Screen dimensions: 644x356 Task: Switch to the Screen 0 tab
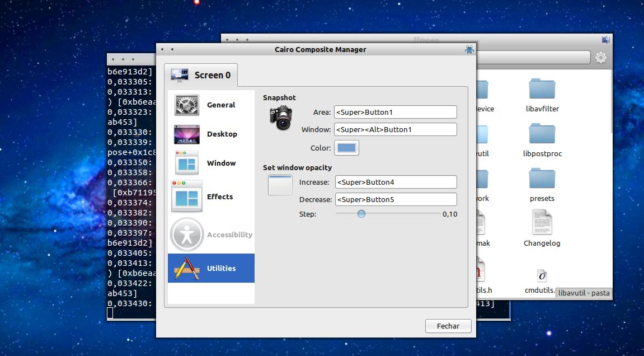[x=201, y=74]
